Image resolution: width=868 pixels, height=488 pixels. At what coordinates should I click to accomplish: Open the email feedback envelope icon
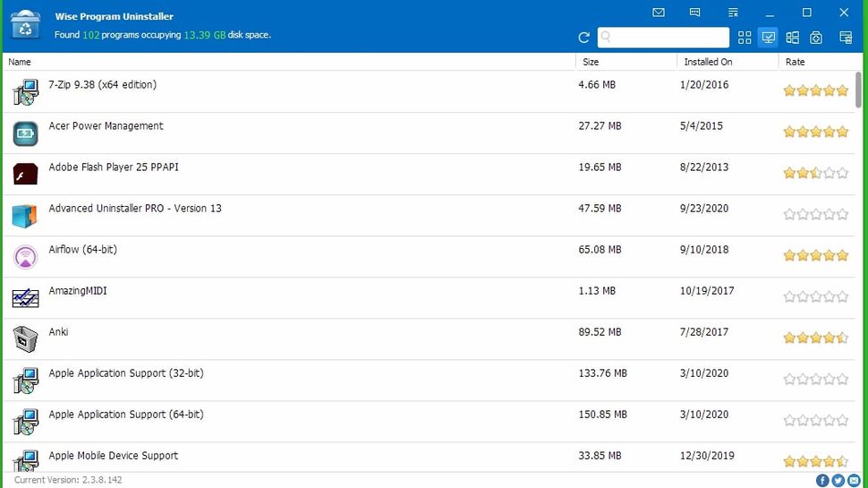click(x=659, y=13)
